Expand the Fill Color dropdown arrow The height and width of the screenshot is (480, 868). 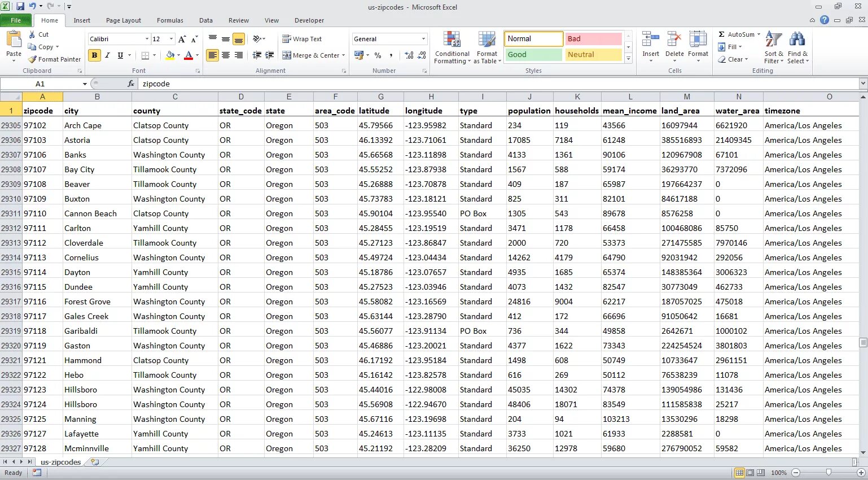point(178,55)
